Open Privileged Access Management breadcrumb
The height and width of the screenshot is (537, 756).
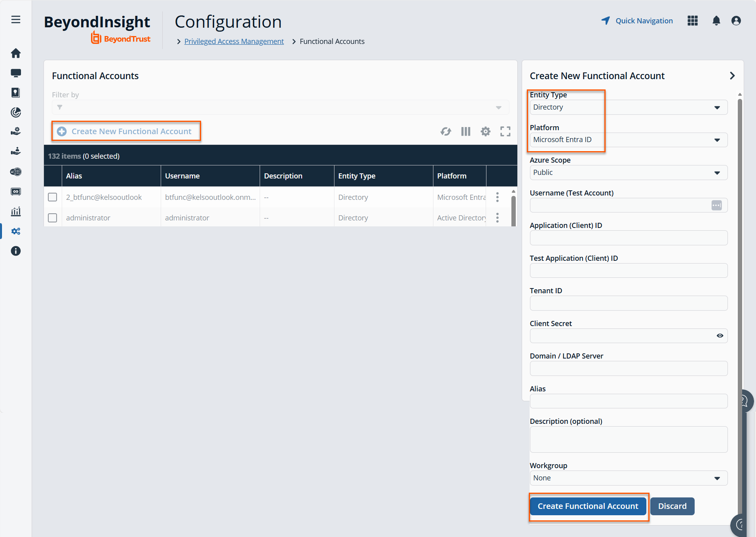click(x=234, y=41)
